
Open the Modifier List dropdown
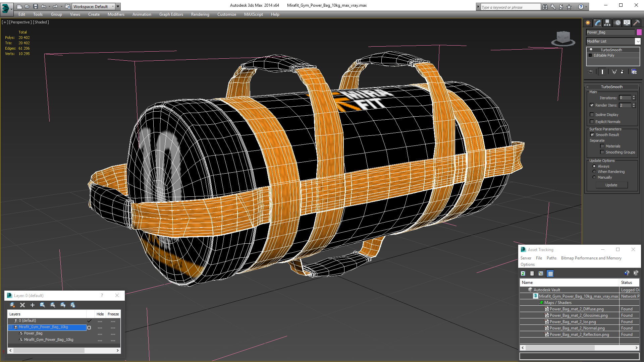point(613,41)
